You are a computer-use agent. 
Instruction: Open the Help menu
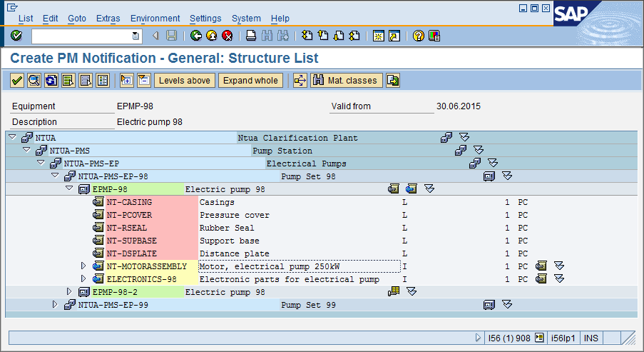point(280,19)
